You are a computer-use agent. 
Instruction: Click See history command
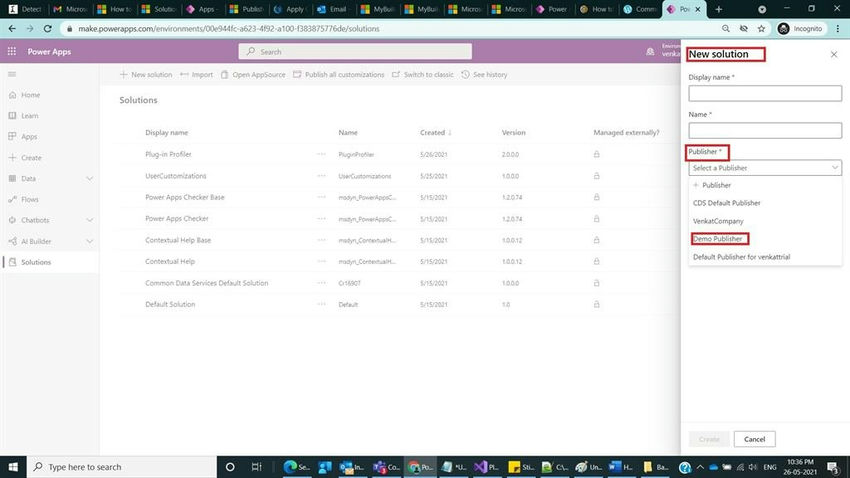pos(485,75)
